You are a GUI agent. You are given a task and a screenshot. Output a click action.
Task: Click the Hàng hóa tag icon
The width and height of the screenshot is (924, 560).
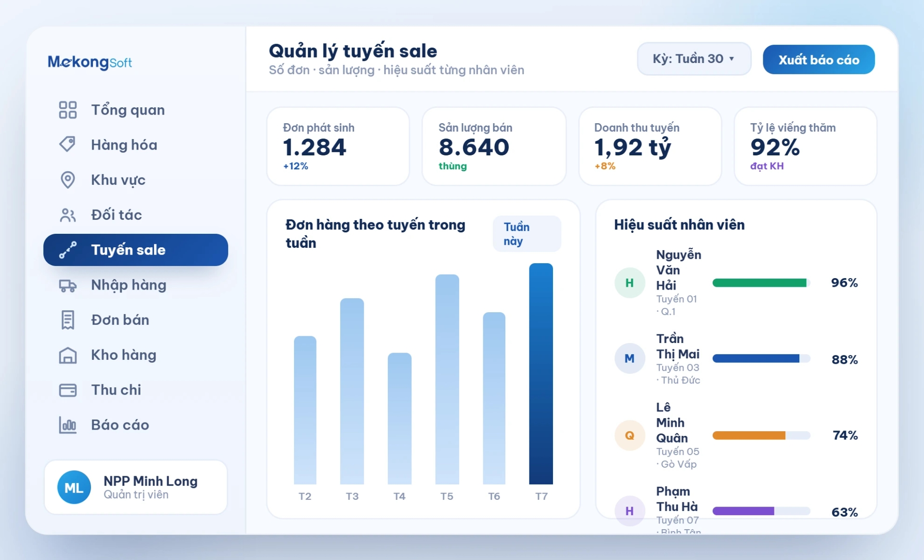coord(67,144)
